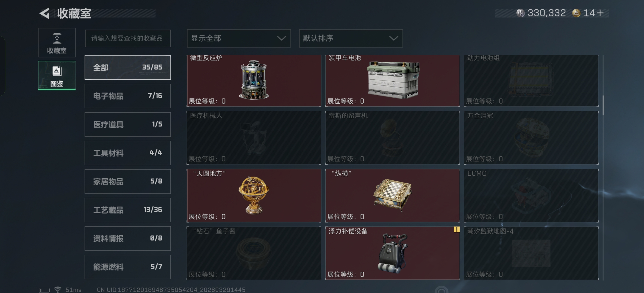Tap the plus icon next to 14
Viewport: 644px width, 293px height.
tap(600, 13)
